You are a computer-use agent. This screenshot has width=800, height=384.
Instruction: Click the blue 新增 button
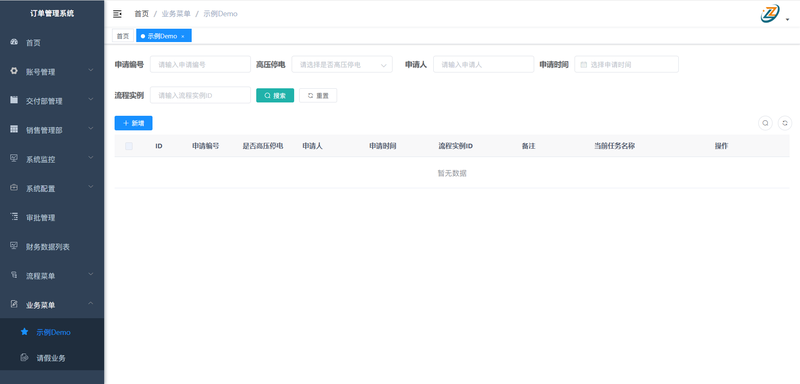tap(133, 123)
